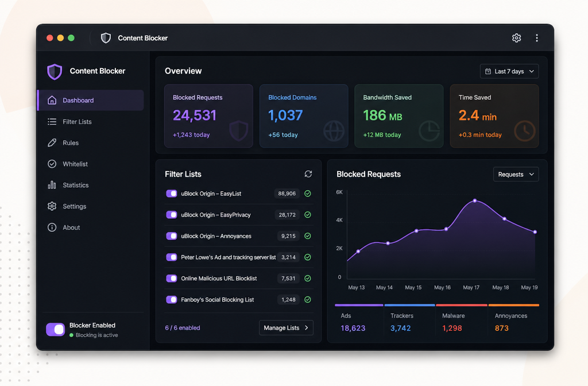Click the Dashboard home icon
Screen dimensions: 588x386
(x=52, y=100)
